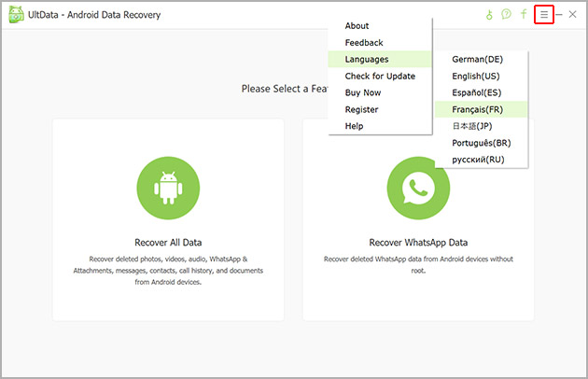Select the Recover All Data title
This screenshot has width=588, height=379.
point(168,243)
